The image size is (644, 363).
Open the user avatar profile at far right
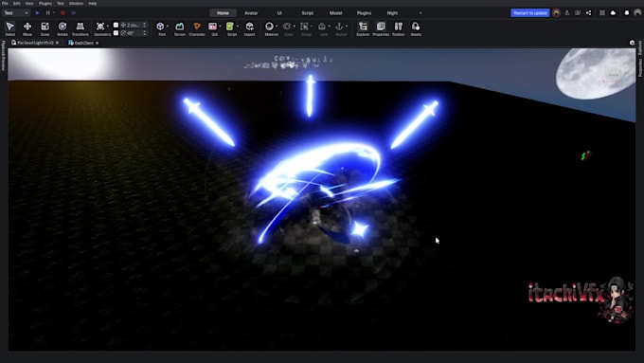point(637,13)
